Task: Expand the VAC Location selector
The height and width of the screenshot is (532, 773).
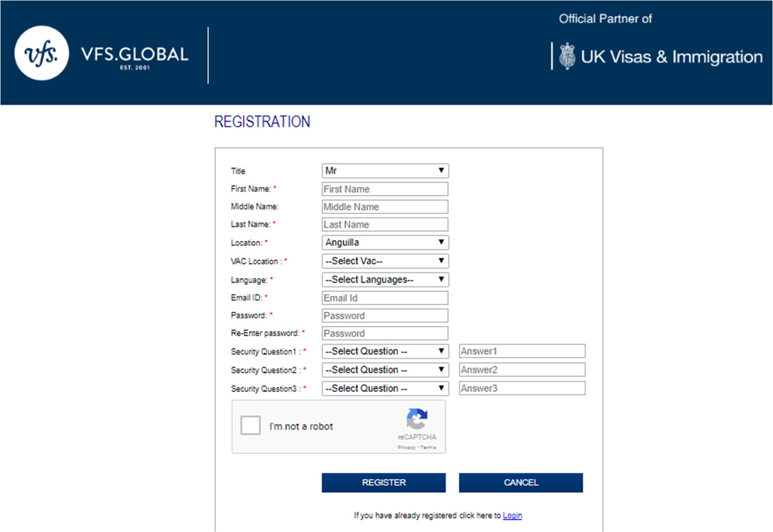Action: (384, 261)
